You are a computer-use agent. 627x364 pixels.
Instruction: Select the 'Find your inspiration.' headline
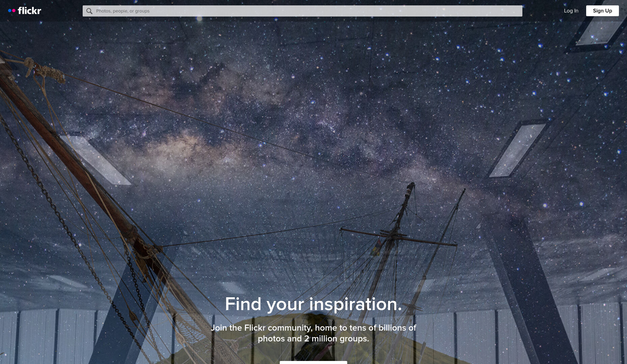(x=313, y=304)
